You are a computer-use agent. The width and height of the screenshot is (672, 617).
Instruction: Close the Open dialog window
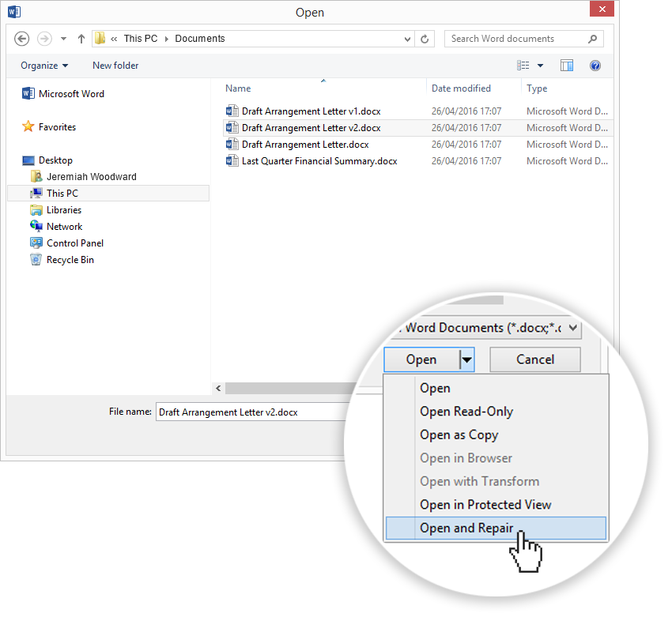602,9
